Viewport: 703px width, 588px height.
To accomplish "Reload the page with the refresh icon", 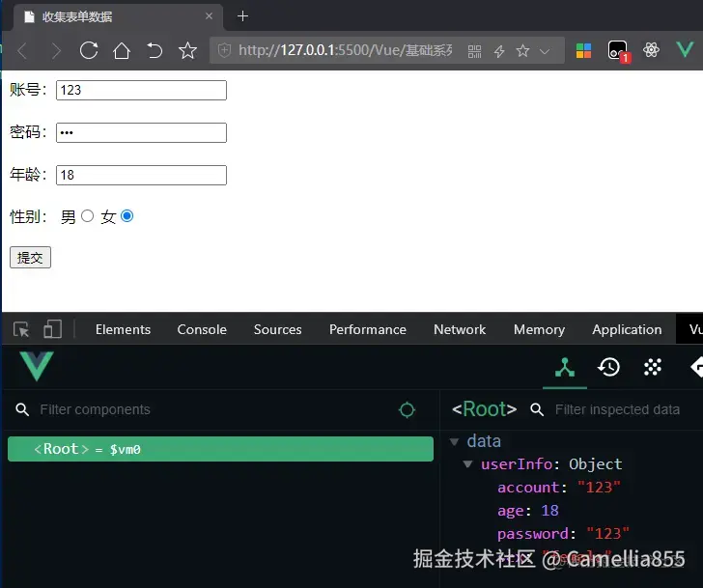I will point(89,50).
